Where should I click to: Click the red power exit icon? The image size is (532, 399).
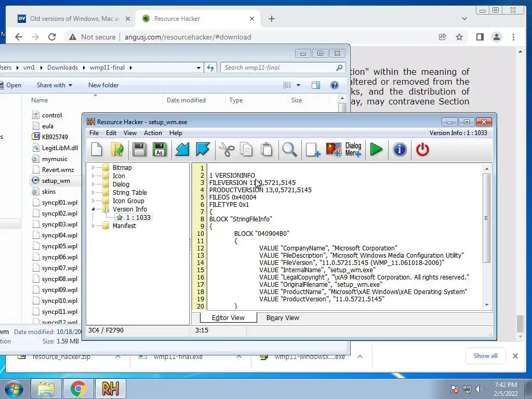422,150
